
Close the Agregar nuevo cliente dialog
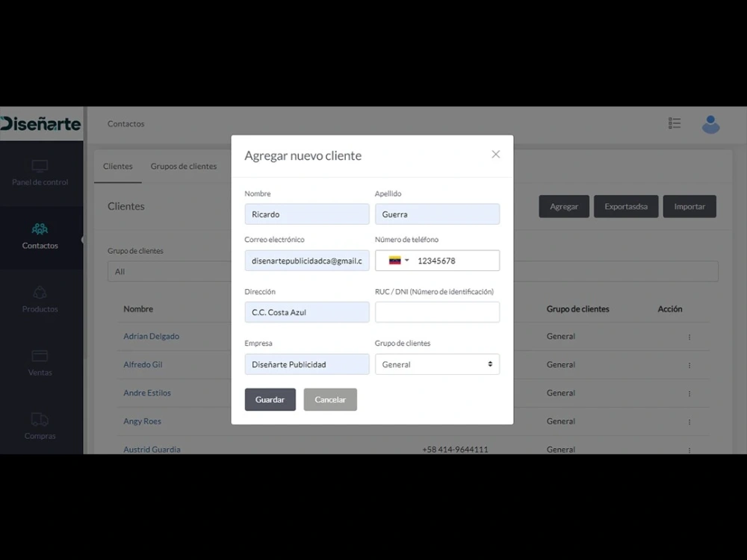tap(495, 155)
